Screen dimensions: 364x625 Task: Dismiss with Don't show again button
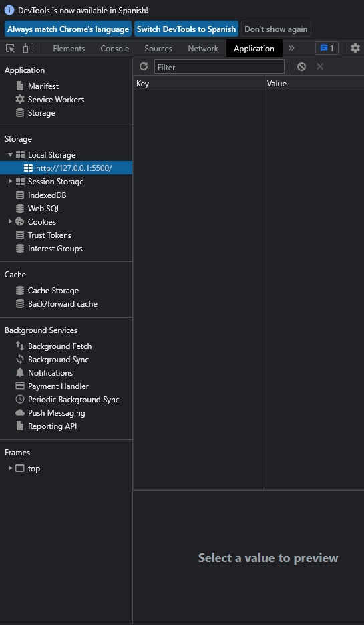tap(276, 29)
